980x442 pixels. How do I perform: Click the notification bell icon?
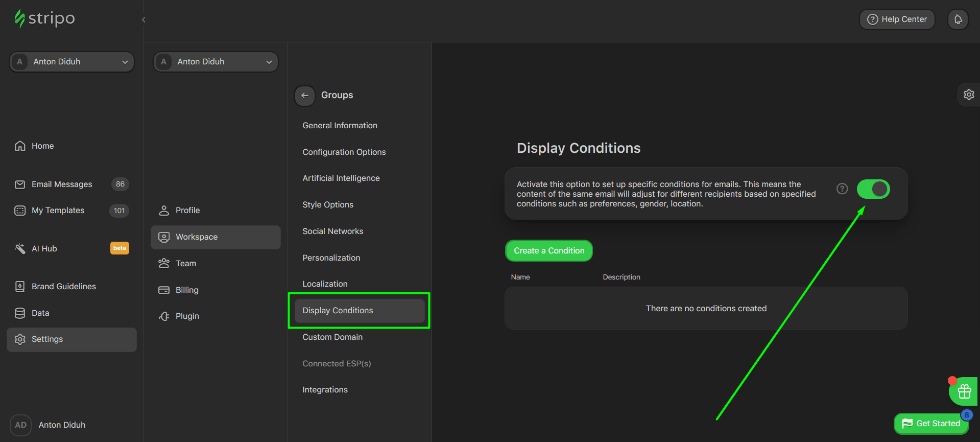[958, 19]
